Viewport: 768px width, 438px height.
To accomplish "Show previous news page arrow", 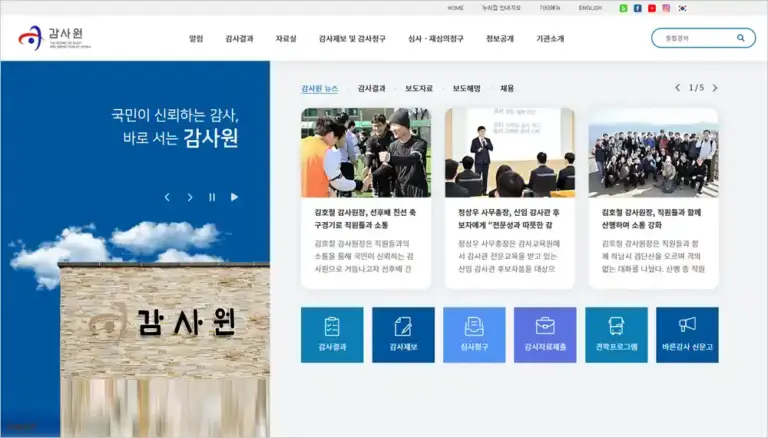I will click(x=677, y=88).
